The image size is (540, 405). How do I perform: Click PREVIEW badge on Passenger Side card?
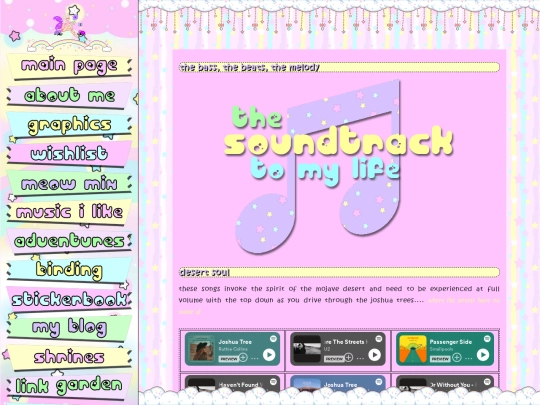pyautogui.click(x=440, y=359)
